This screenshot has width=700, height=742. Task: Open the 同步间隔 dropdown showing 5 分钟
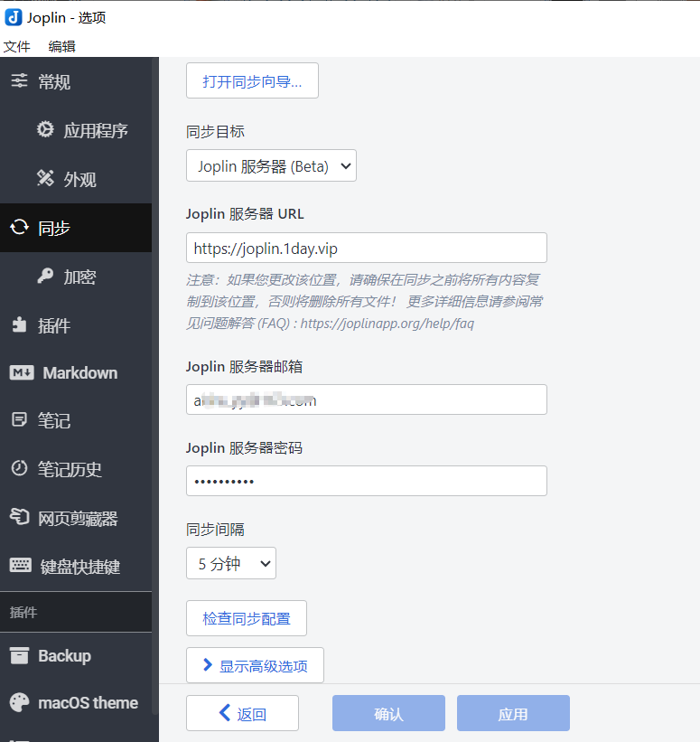231,563
